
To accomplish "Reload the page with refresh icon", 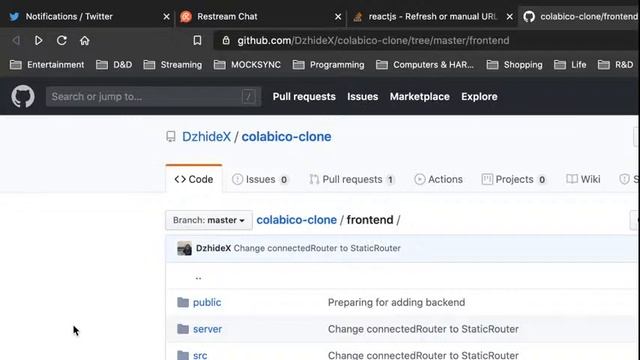I will tap(62, 40).
